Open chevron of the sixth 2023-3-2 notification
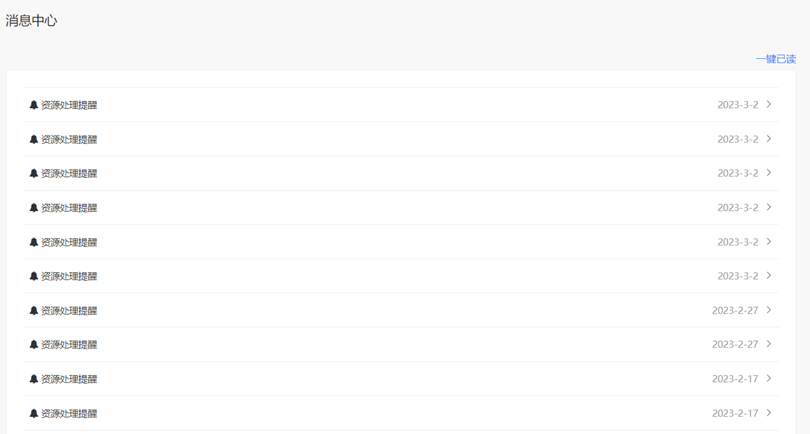Viewport: 810px width, 434px height. click(x=769, y=276)
